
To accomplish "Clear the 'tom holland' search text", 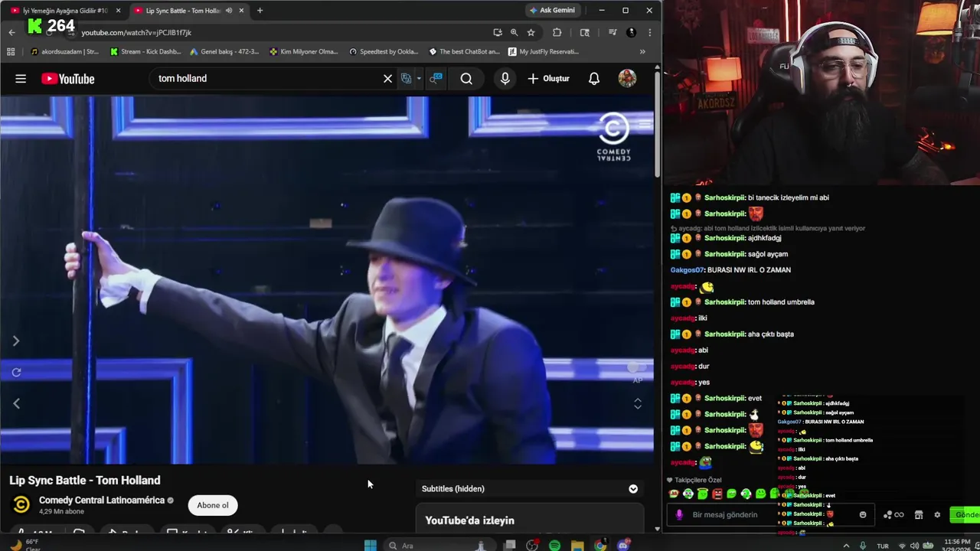I will [x=387, y=79].
